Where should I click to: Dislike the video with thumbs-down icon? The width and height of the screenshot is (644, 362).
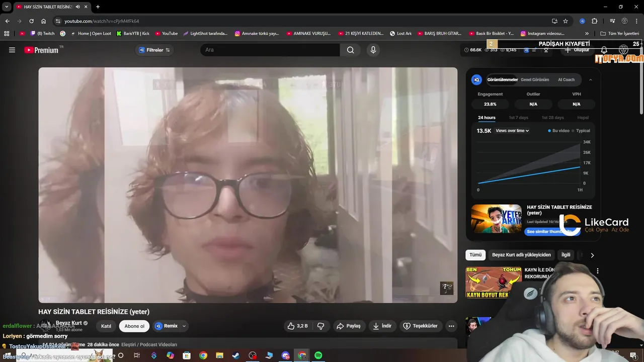(321, 326)
